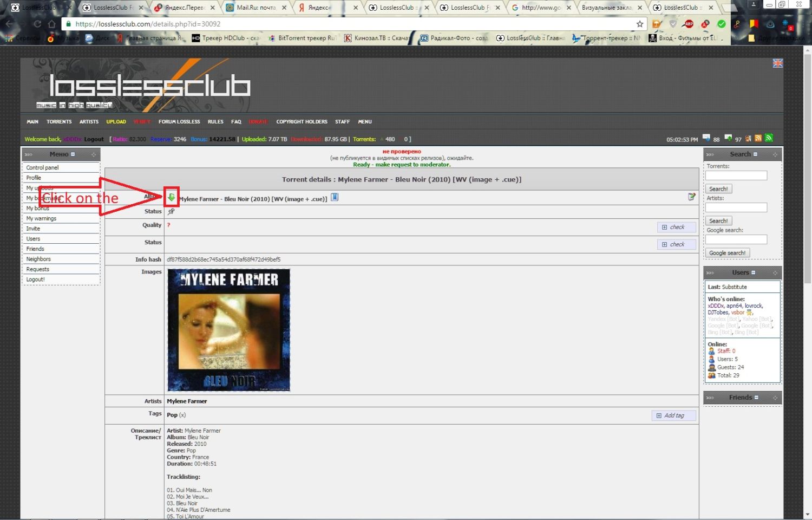Click browser home button
This screenshot has height=520, width=812.
coord(52,24)
